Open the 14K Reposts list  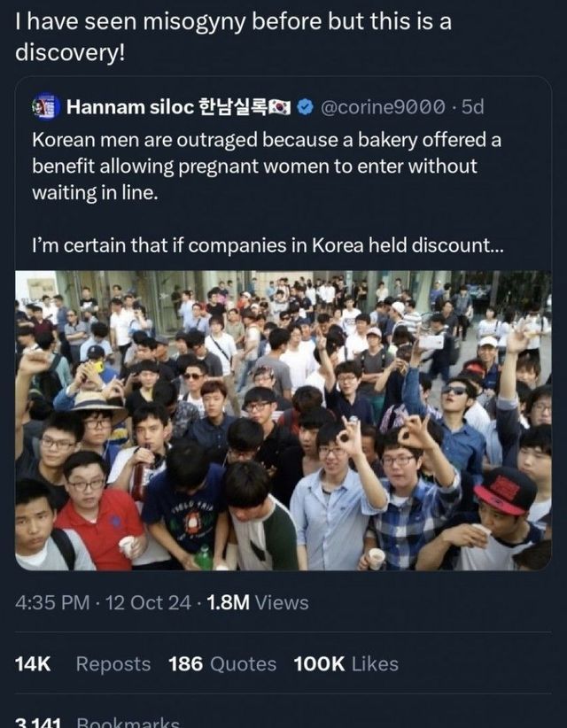coord(82,664)
